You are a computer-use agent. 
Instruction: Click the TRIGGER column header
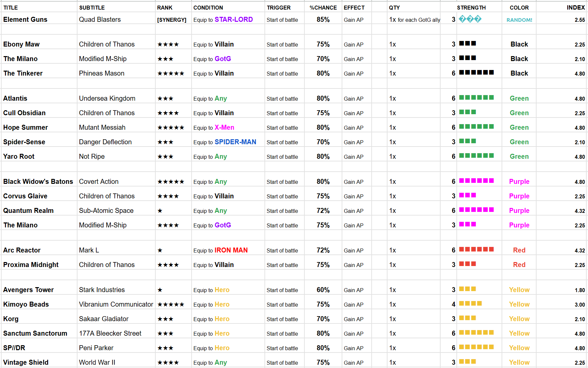pyautogui.click(x=279, y=8)
